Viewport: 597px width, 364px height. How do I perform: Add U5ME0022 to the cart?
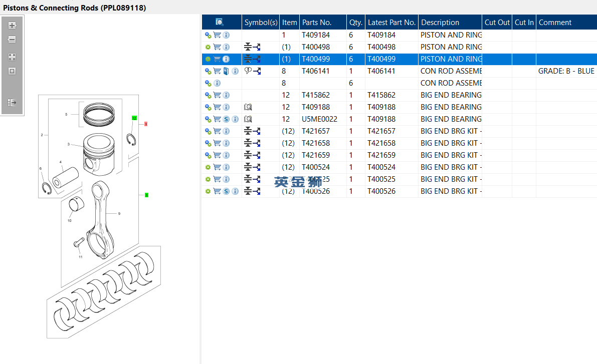[217, 119]
